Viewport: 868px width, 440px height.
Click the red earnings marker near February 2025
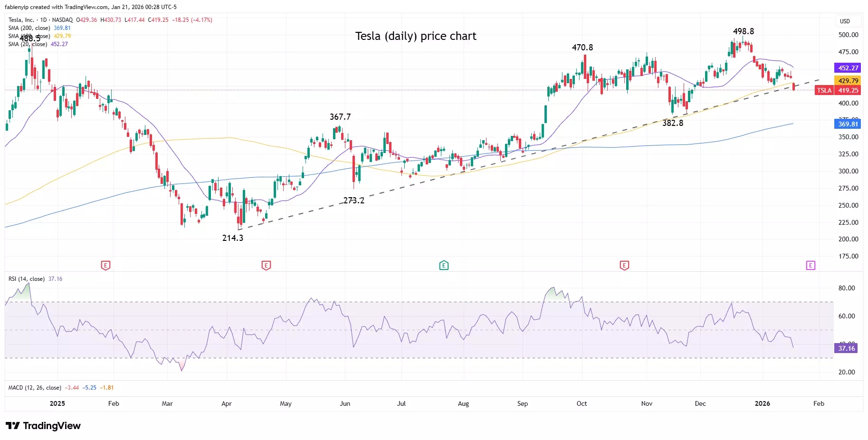point(105,265)
